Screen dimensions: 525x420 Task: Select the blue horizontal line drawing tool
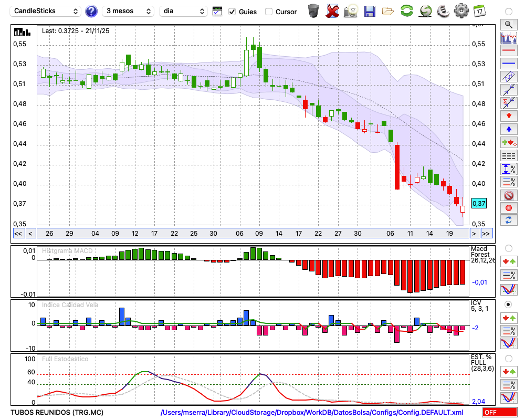(508, 64)
